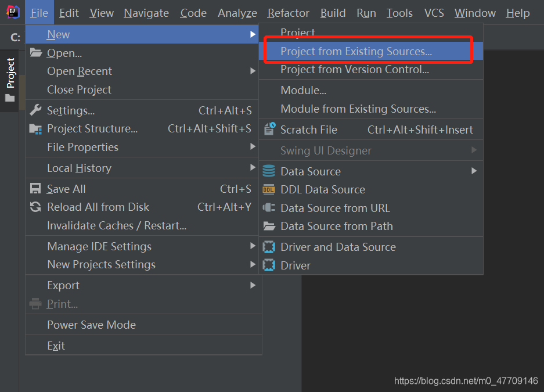Expand the Open Recent submenu arrow

coord(253,71)
